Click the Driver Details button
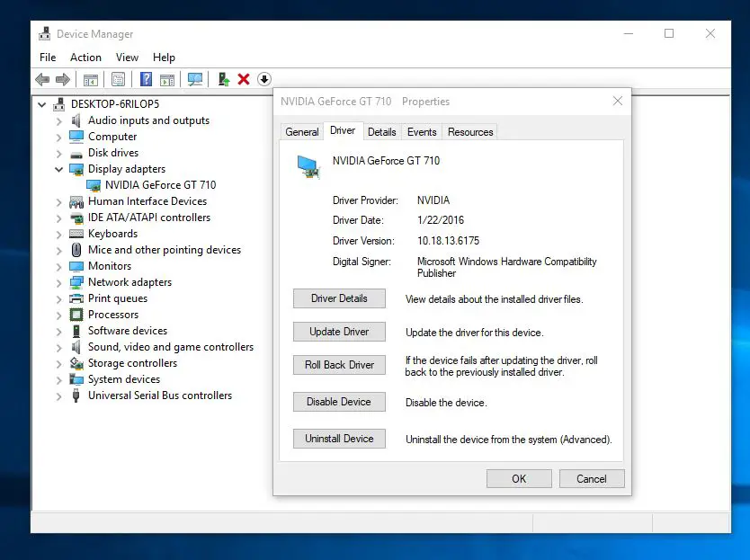This screenshot has width=750, height=560. 339,298
